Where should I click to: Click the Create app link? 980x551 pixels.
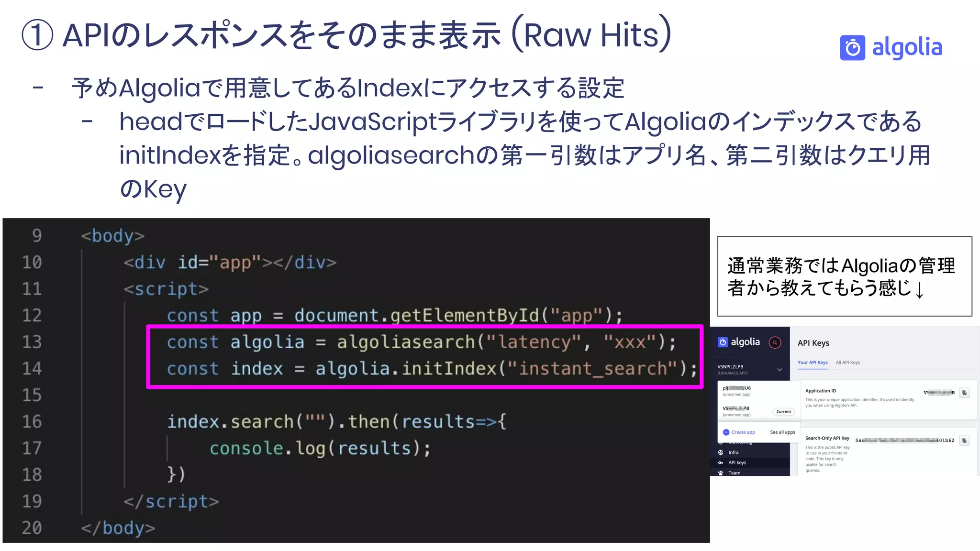pyautogui.click(x=743, y=432)
